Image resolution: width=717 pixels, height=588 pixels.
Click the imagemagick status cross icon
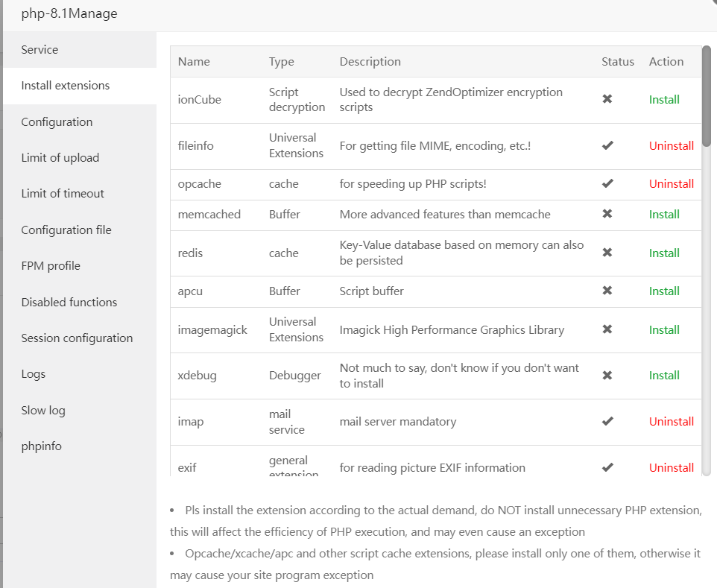point(607,329)
